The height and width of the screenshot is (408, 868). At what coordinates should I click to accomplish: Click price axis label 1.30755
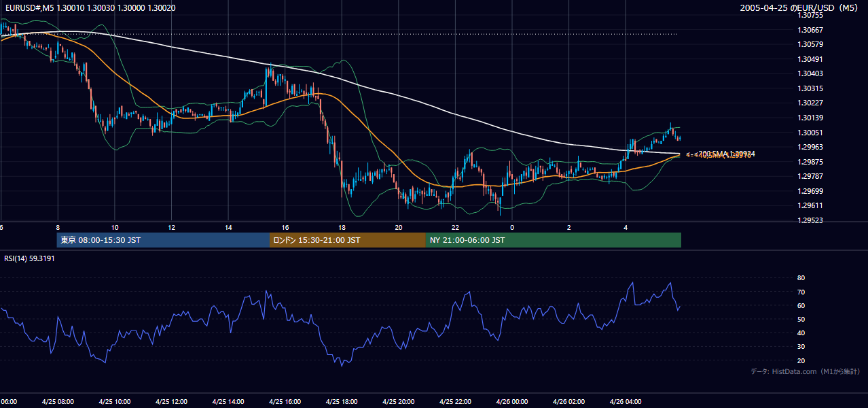(x=810, y=15)
